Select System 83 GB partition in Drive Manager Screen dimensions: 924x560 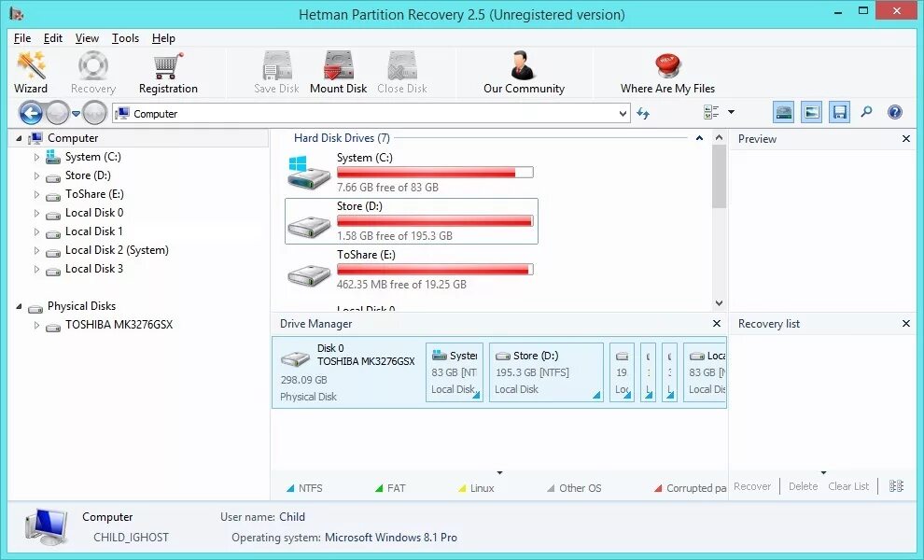pyautogui.click(x=454, y=372)
